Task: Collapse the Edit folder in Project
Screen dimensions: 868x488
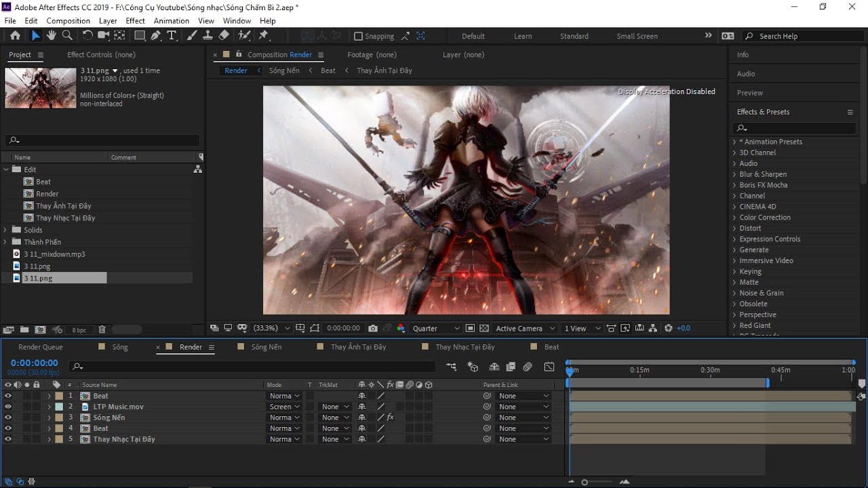Action: (6, 169)
